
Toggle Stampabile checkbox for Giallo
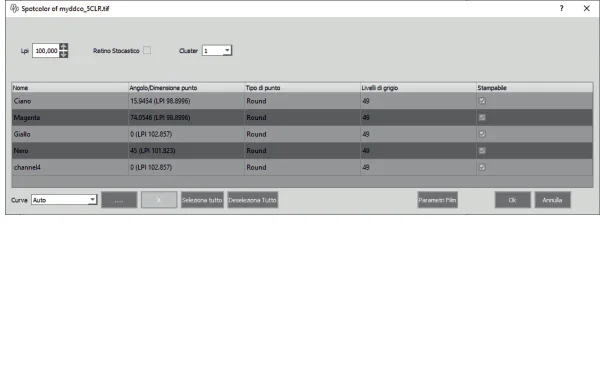point(482,134)
